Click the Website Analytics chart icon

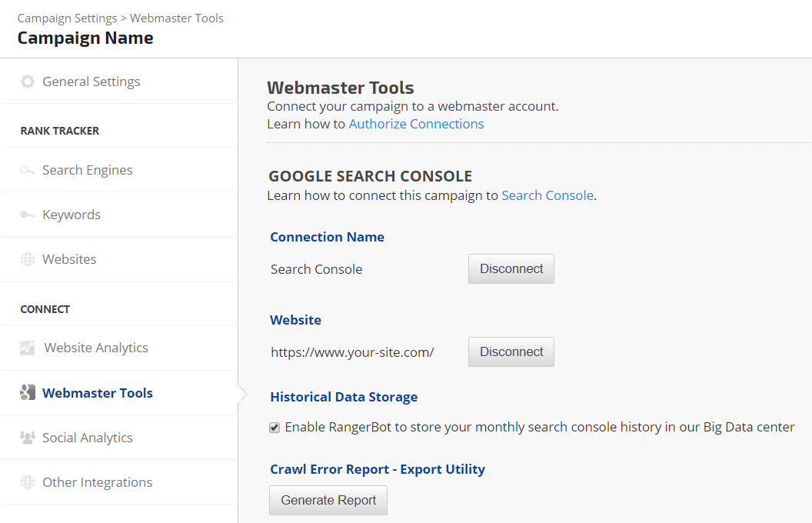(28, 348)
